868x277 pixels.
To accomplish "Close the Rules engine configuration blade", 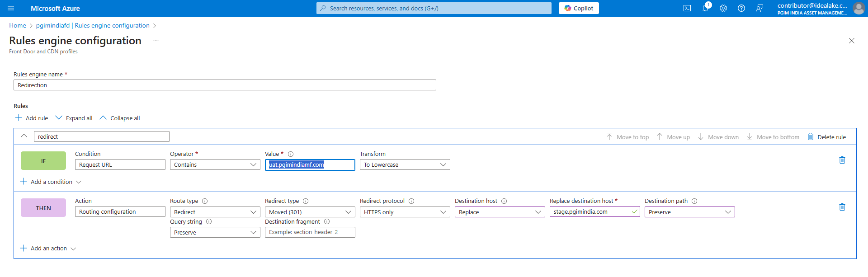I will click(x=852, y=41).
